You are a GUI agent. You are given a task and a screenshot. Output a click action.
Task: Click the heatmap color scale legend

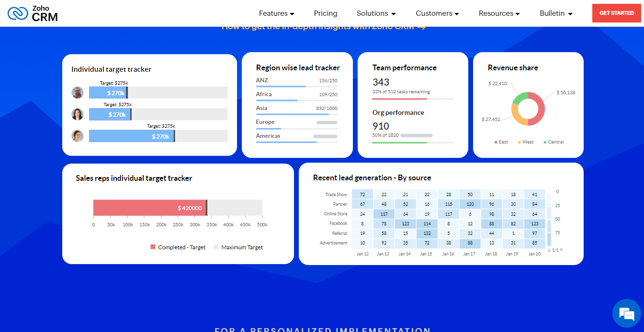549,219
